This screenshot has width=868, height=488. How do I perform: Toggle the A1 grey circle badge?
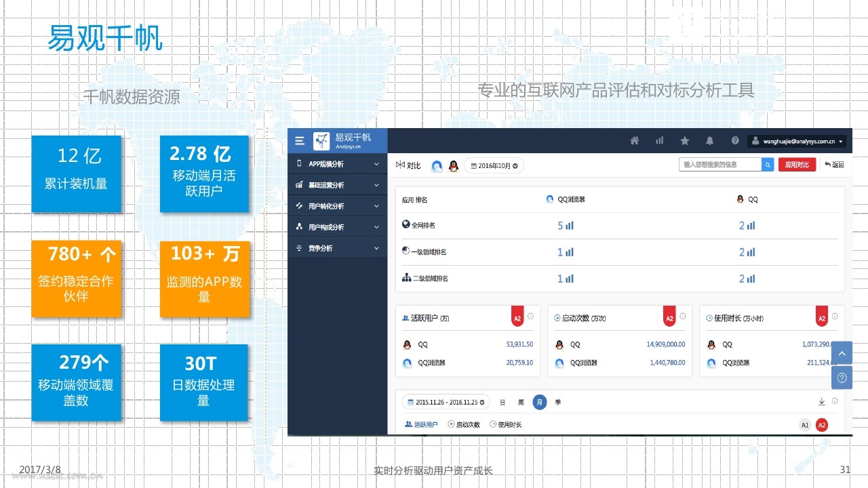coord(805,425)
